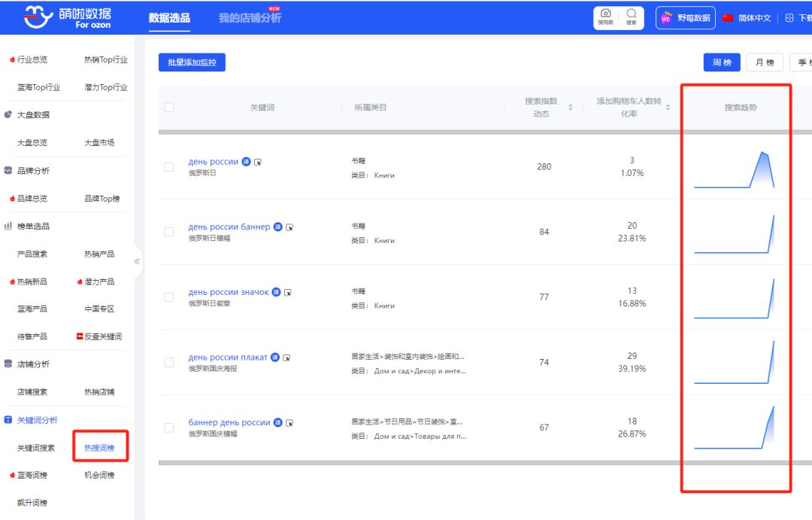The height and width of the screenshot is (520, 812).
Task: Open the camera 搜同款 image search
Action: tap(605, 17)
